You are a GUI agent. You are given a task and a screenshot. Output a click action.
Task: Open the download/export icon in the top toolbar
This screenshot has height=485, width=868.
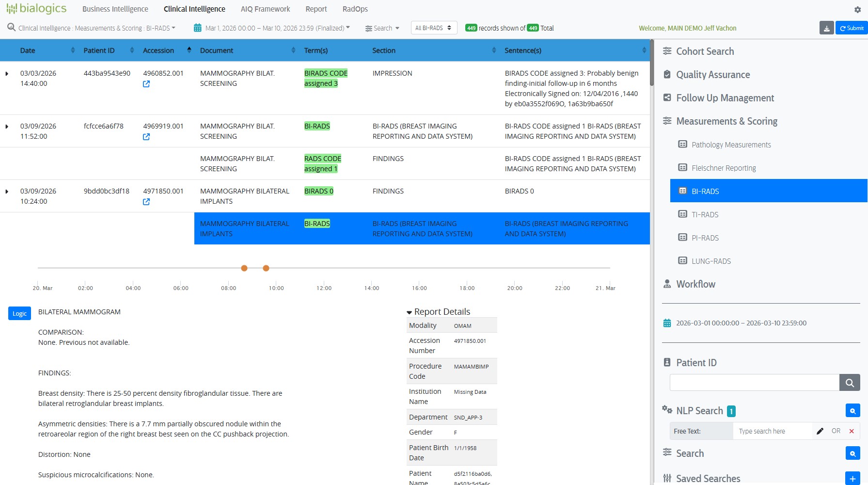826,28
